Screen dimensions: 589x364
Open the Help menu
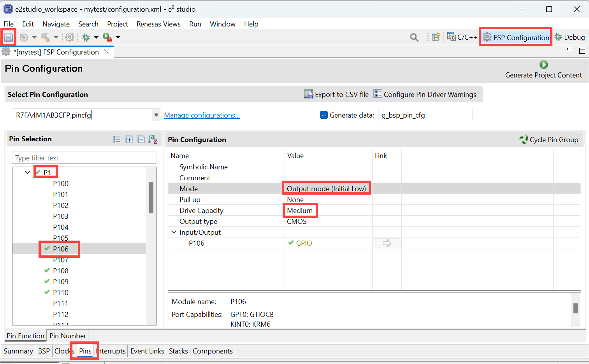(251, 24)
